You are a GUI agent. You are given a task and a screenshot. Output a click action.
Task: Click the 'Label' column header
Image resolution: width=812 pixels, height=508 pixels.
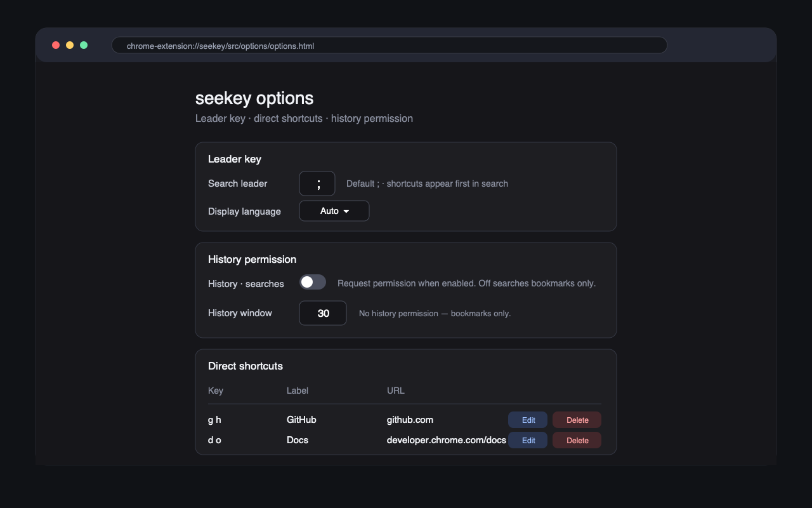[298, 391]
